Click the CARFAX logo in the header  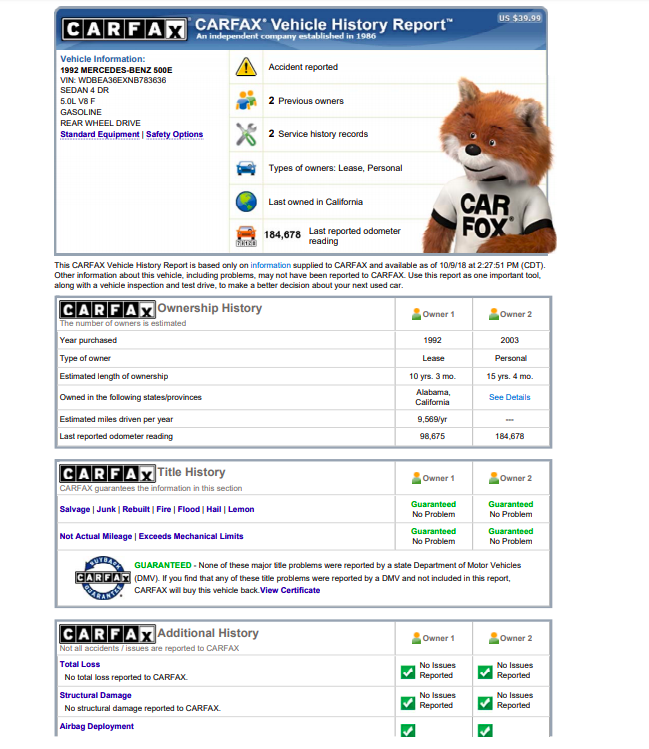point(124,30)
